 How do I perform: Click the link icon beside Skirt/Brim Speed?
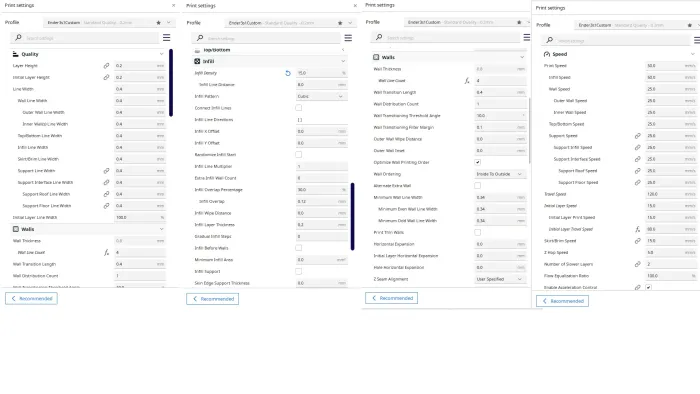[638, 241]
